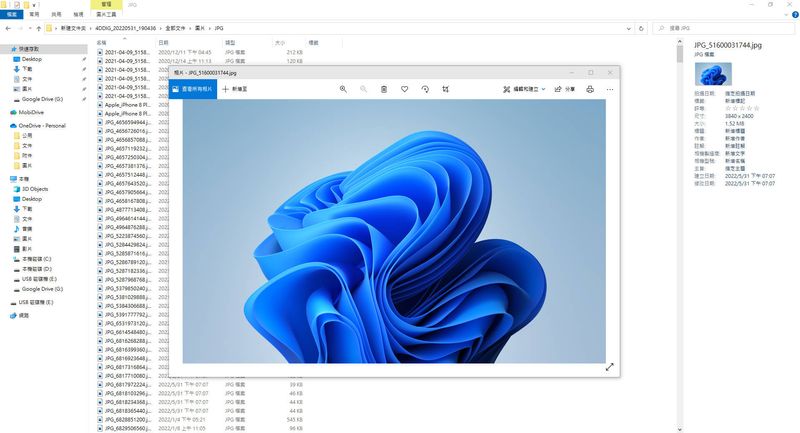Open the three-dot more menu in Photos

pyautogui.click(x=610, y=89)
